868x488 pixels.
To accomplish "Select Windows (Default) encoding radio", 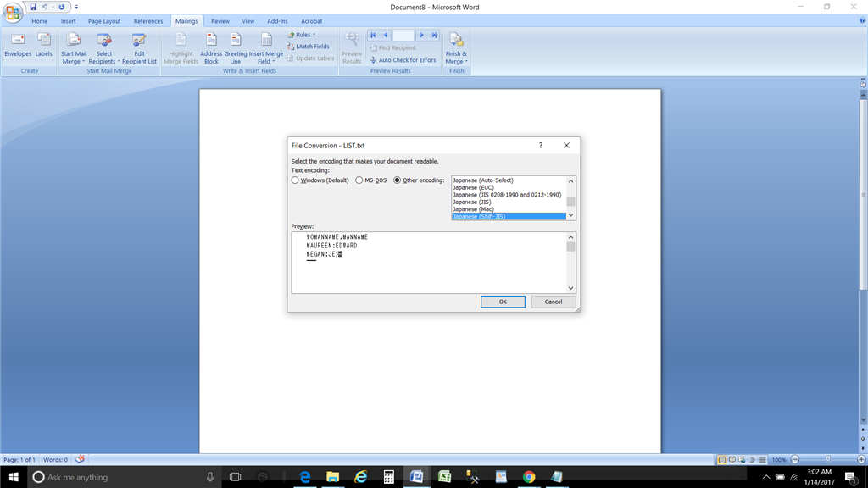I will [295, 180].
